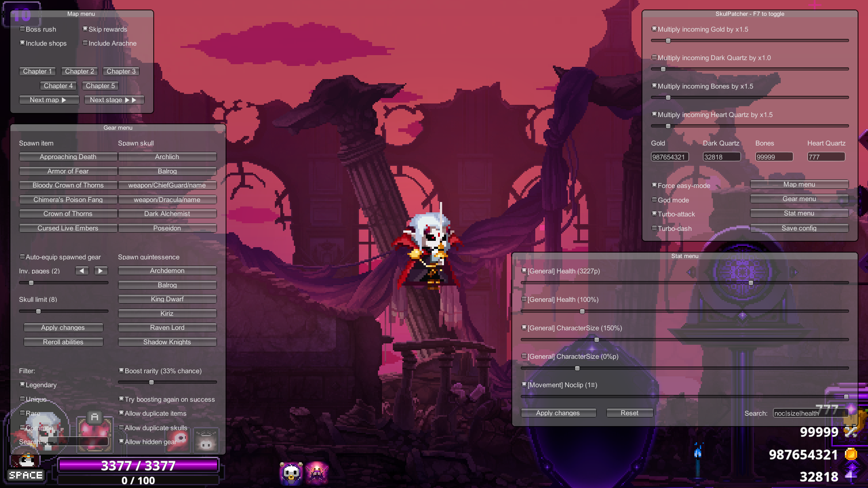Toggle Turbo-attack checkbox

(654, 214)
